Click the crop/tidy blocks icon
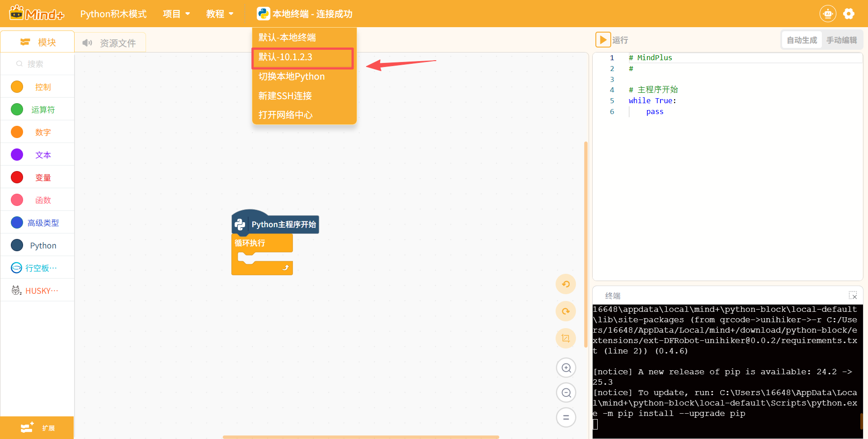 click(566, 338)
